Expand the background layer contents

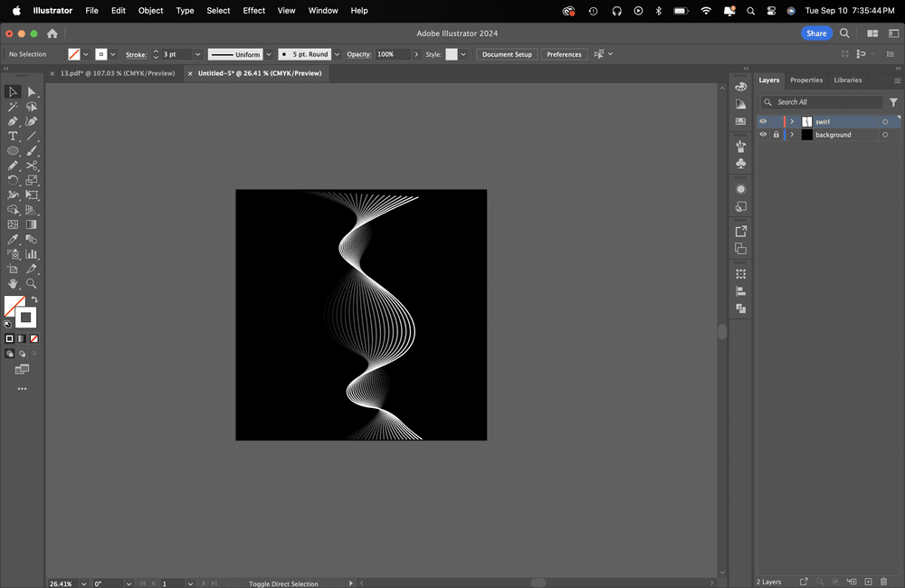tap(792, 135)
